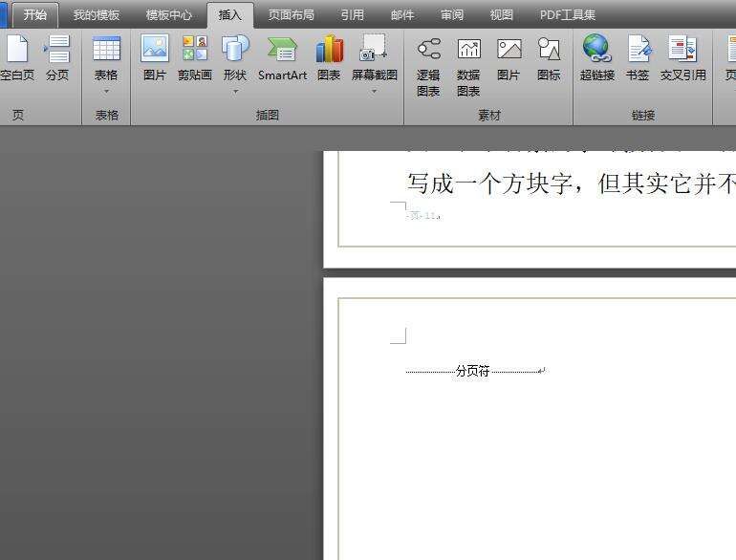Open the 页面布局 tab
The height and width of the screenshot is (560, 736).
[291, 15]
